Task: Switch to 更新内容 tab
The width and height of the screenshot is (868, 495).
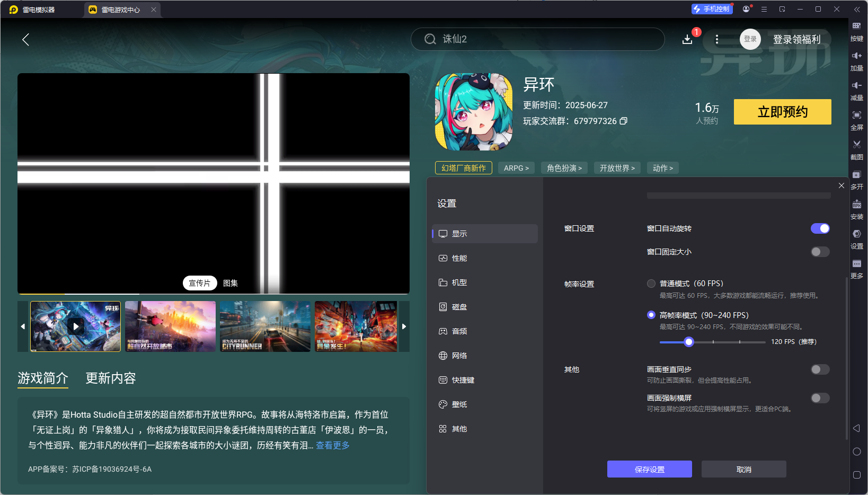Action: click(x=111, y=378)
